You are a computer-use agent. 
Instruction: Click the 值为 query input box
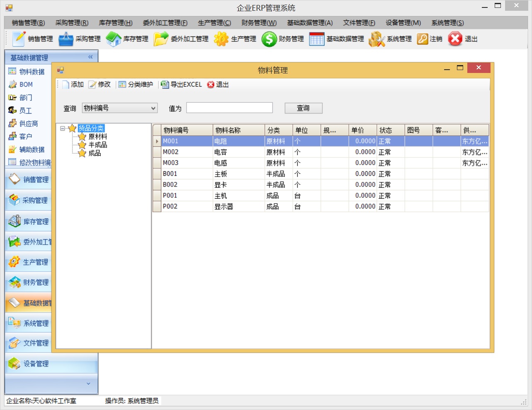(229, 108)
